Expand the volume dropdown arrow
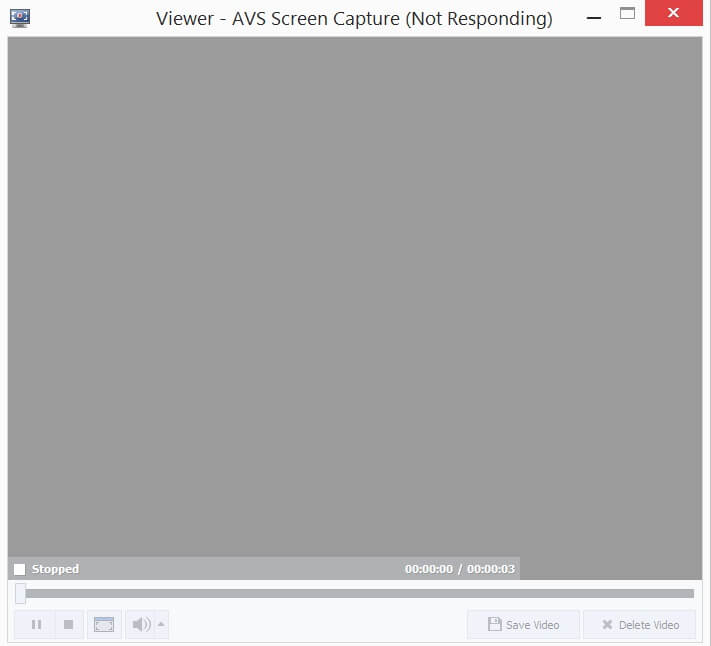This screenshot has height=646, width=711. point(162,625)
